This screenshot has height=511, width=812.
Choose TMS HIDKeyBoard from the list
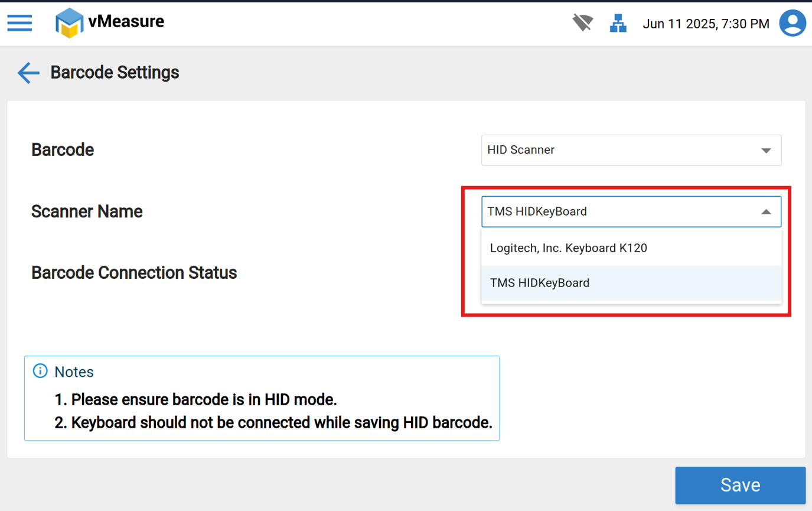coord(540,283)
